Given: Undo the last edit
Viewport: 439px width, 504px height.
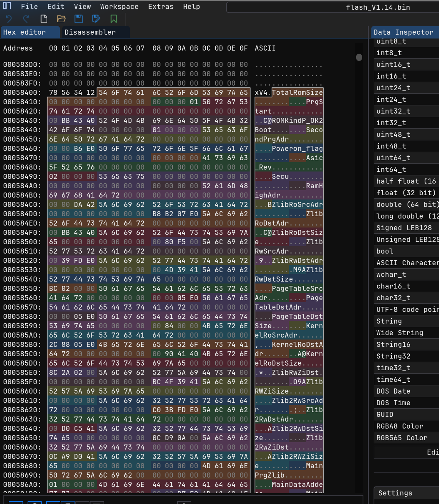Looking at the screenshot, I should 8,18.
